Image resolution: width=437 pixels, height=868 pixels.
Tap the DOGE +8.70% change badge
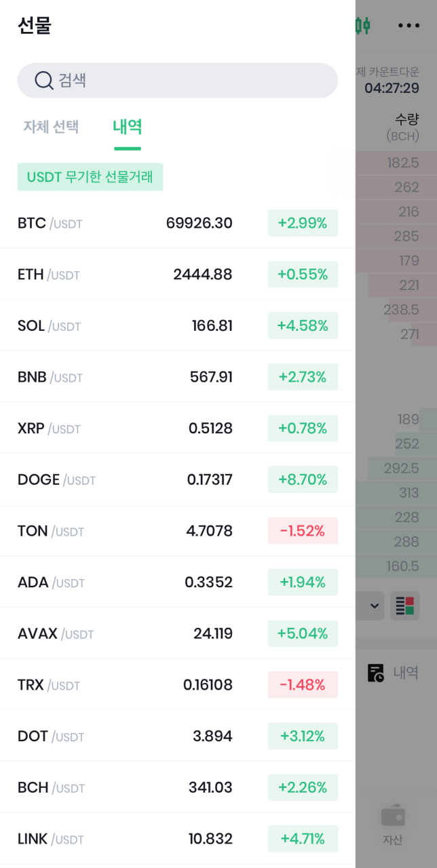[x=303, y=480]
